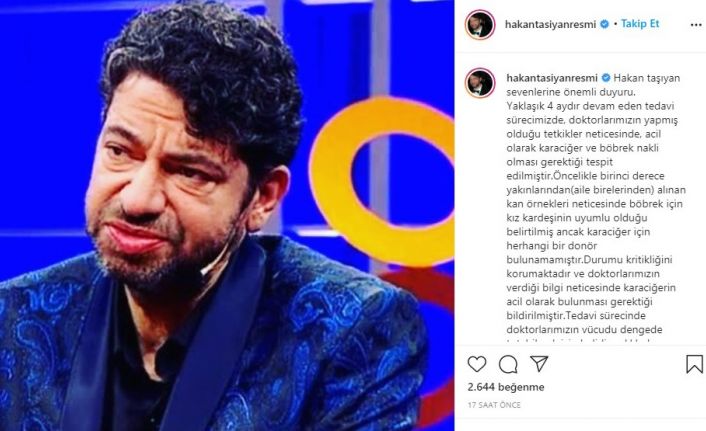706x431 pixels.
Task: Click the verified badge in the caption
Action: (606, 77)
